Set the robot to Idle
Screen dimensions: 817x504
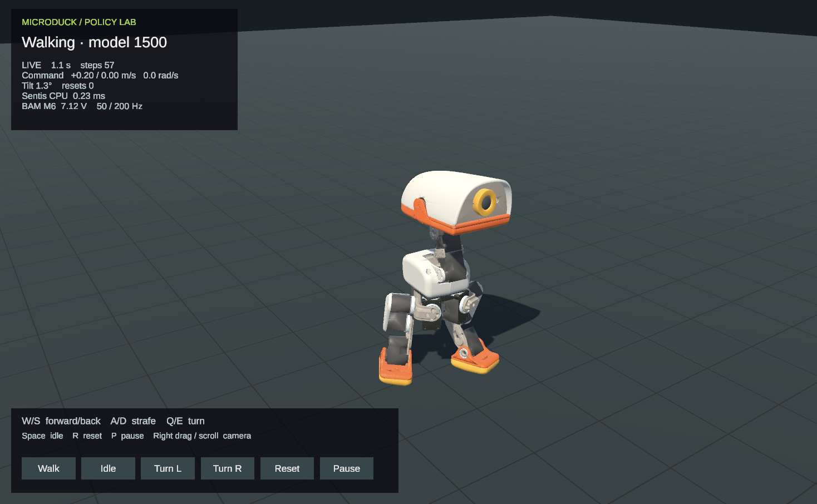[108, 468]
